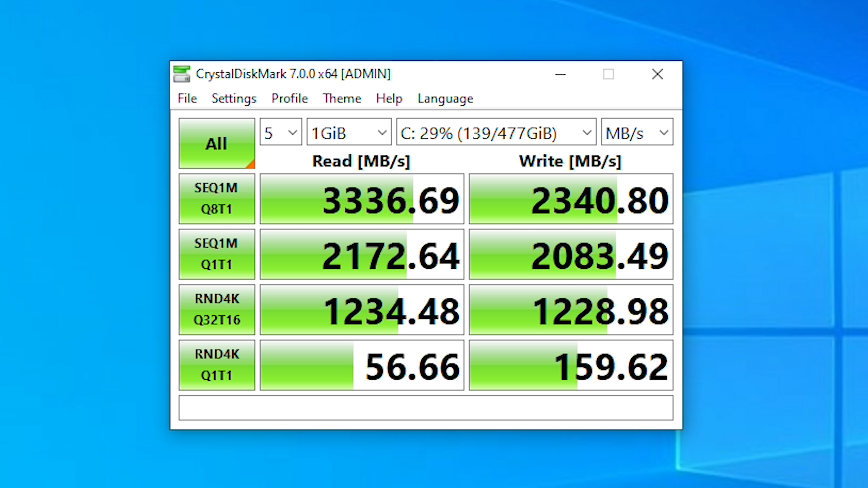Open the Theme menu
The height and width of the screenshot is (488, 868).
click(342, 98)
